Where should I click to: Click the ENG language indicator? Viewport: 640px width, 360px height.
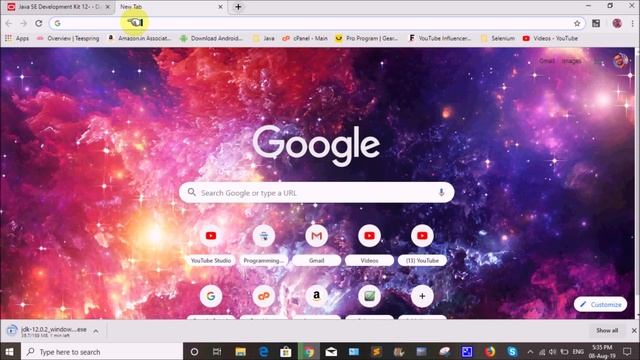578,351
